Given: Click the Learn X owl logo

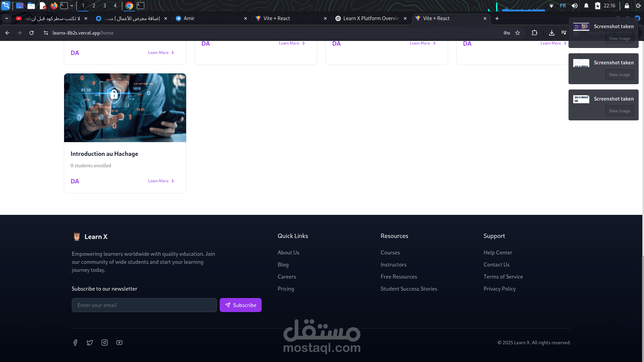Looking at the screenshot, I should tap(76, 237).
